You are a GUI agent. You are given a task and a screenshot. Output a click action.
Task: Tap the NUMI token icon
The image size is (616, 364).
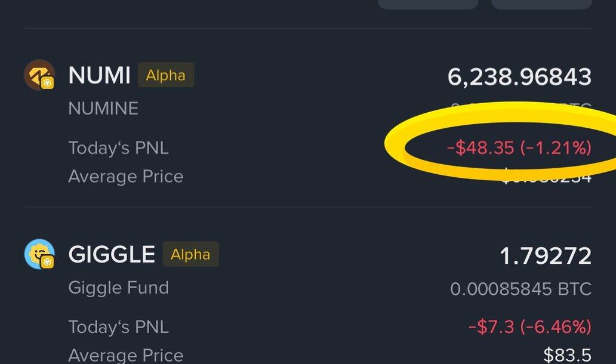pos(38,75)
